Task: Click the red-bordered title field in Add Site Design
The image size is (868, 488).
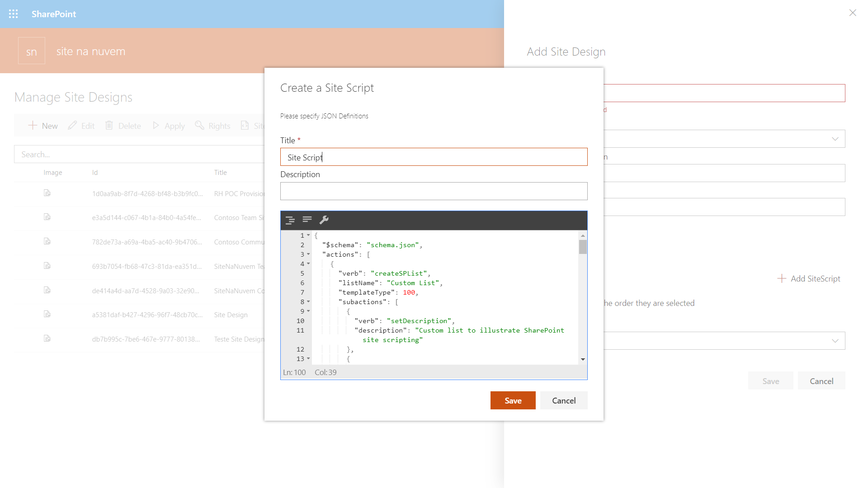Action: pos(724,93)
